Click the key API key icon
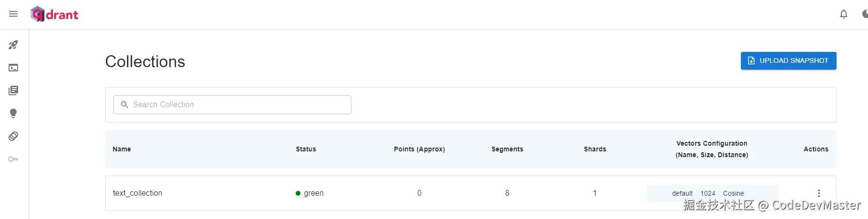The height and width of the screenshot is (219, 868). [x=13, y=159]
